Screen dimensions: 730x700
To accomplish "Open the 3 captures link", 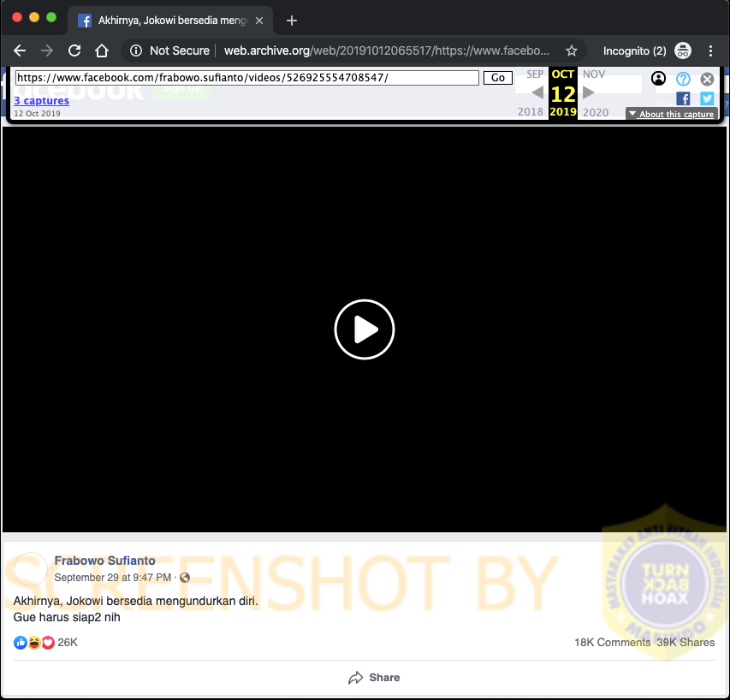I will pyautogui.click(x=41, y=100).
